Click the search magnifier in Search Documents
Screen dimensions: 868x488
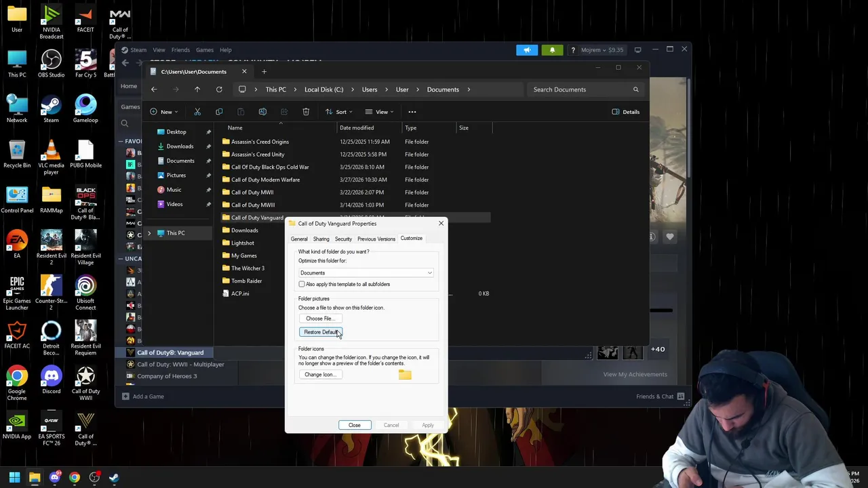(635, 89)
